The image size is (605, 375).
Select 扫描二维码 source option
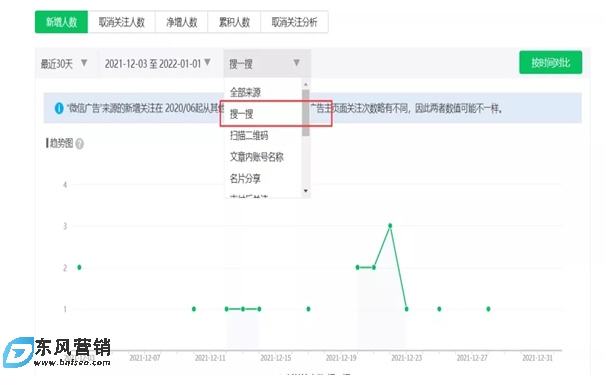[x=263, y=135]
